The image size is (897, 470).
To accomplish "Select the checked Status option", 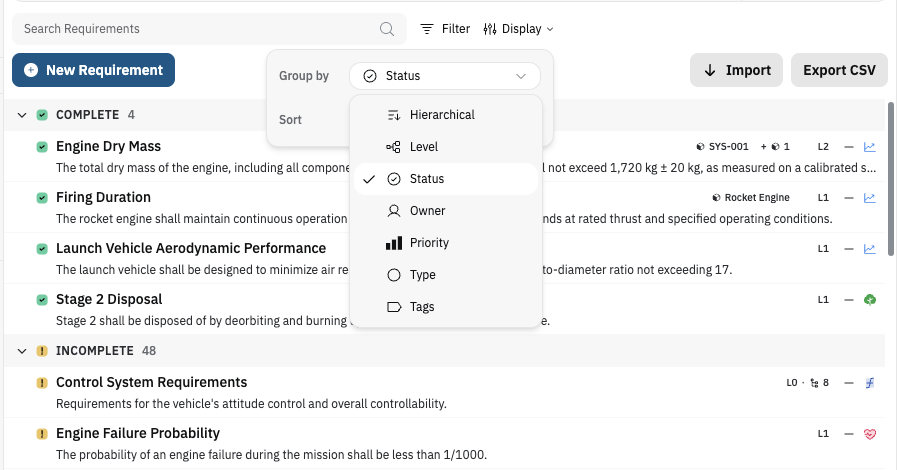I will pos(446,179).
